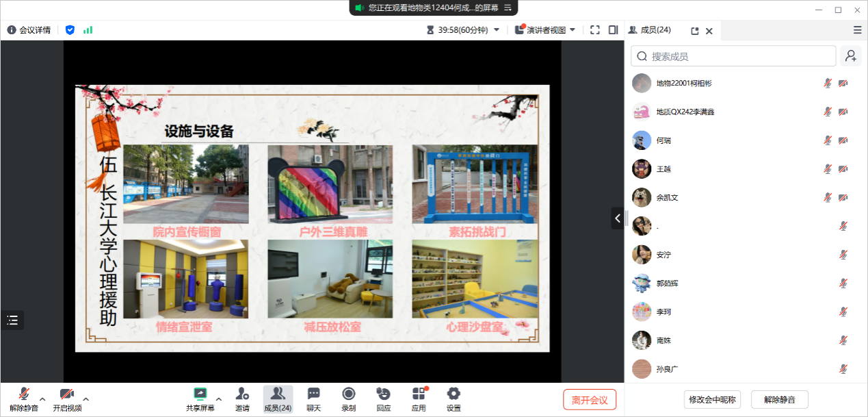Viewport: 868px width, 417px height.
Task: Start recording with the 录制 icon
Action: pyautogui.click(x=349, y=394)
